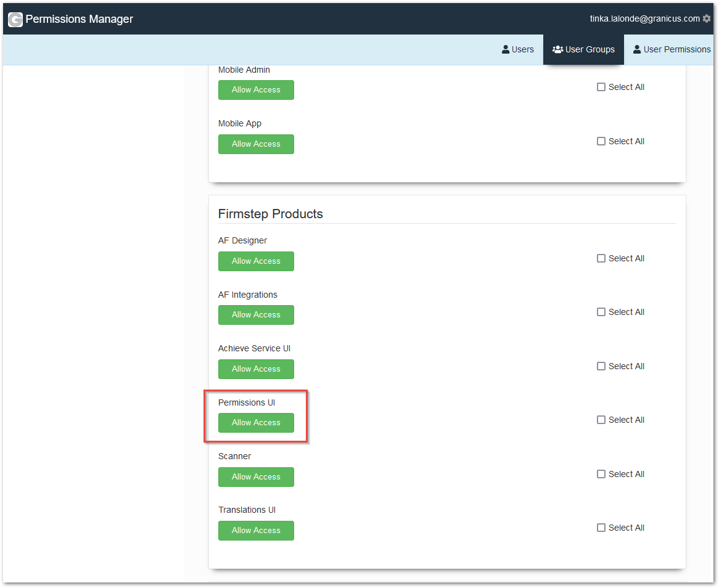The image size is (719, 588).
Task: Click the Permissions Manager title
Action: (80, 18)
